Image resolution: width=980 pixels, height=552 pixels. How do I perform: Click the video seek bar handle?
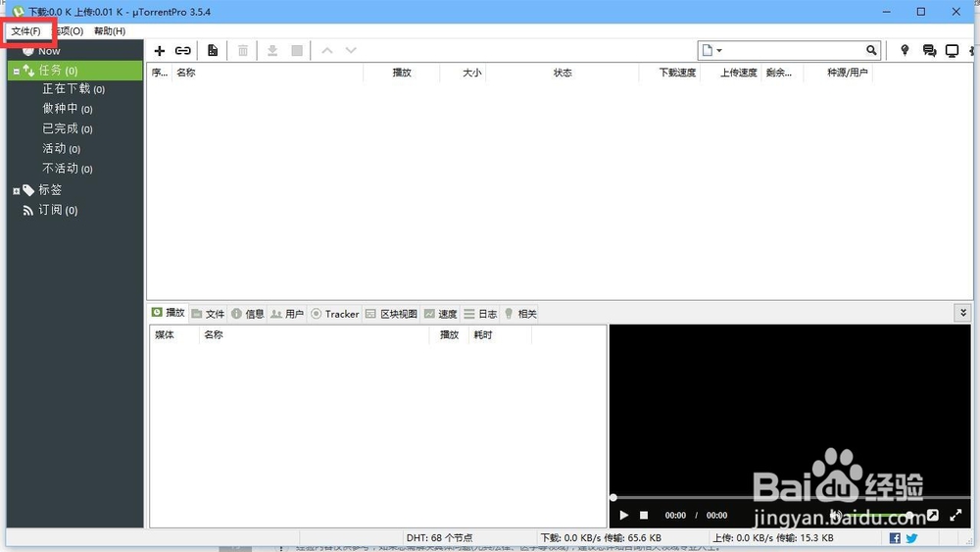click(613, 498)
